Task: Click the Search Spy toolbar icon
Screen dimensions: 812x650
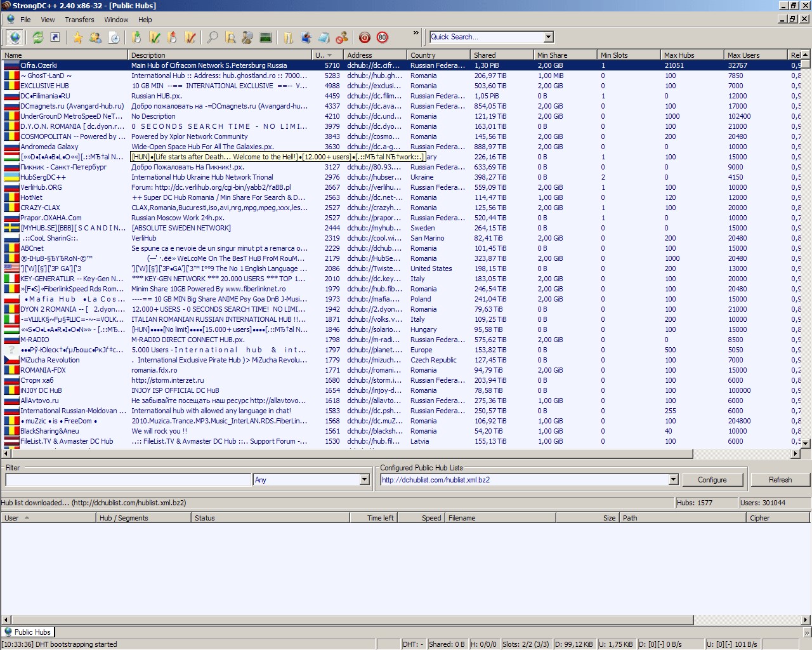Action: pyautogui.click(x=247, y=37)
